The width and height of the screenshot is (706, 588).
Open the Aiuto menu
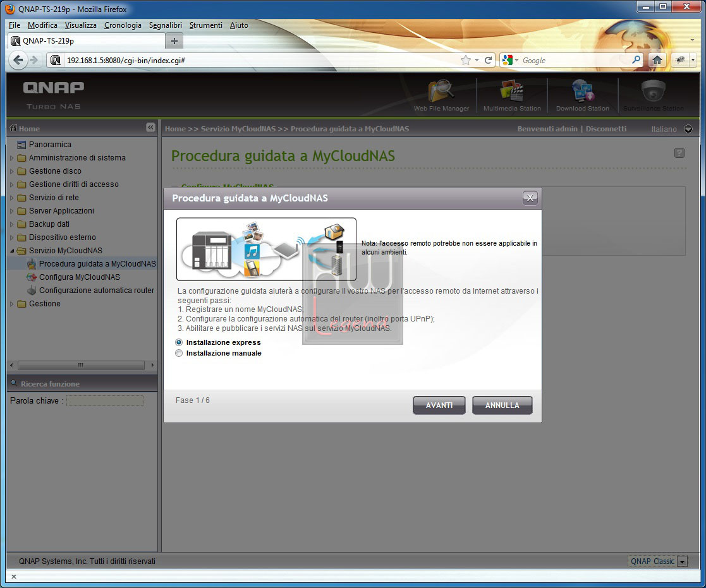239,25
